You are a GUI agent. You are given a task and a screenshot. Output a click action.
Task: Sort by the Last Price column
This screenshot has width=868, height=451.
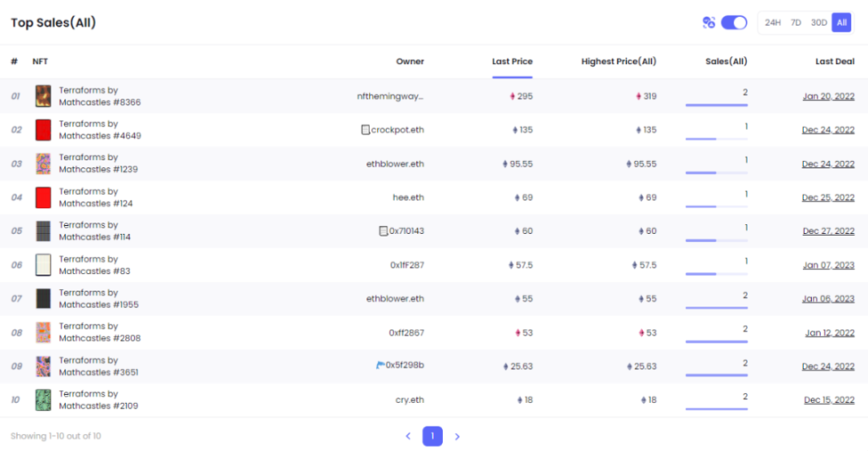coord(512,62)
